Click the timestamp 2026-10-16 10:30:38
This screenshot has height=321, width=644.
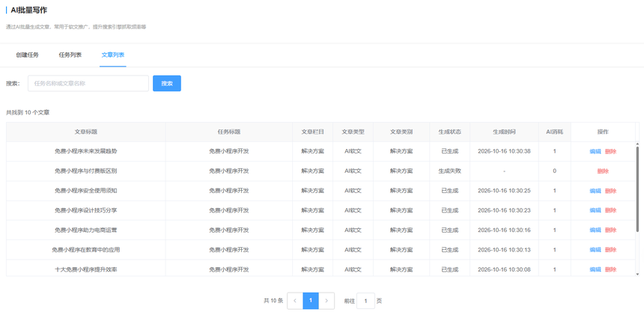pos(505,151)
